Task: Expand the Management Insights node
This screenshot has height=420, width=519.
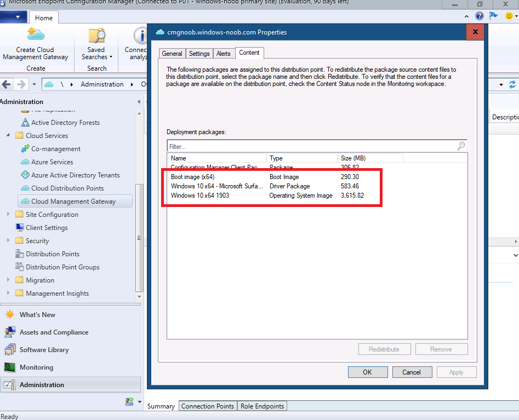Action: coord(8,293)
